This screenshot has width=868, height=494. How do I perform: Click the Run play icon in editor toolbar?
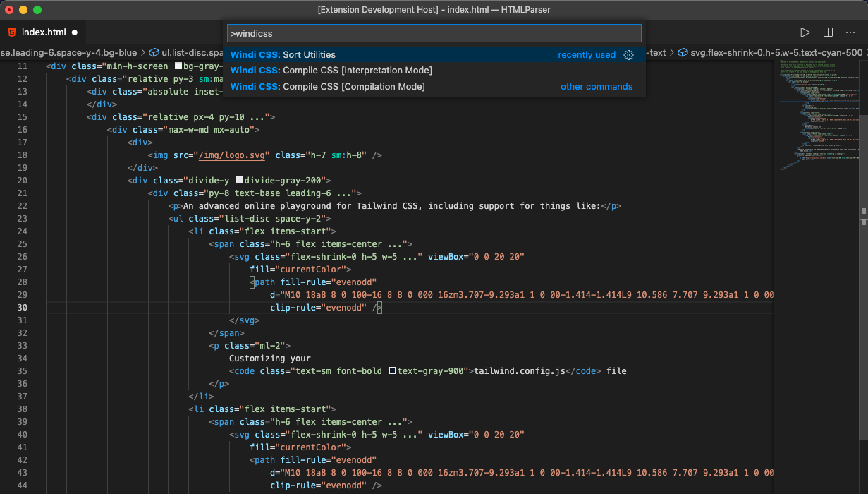pyautogui.click(x=805, y=32)
